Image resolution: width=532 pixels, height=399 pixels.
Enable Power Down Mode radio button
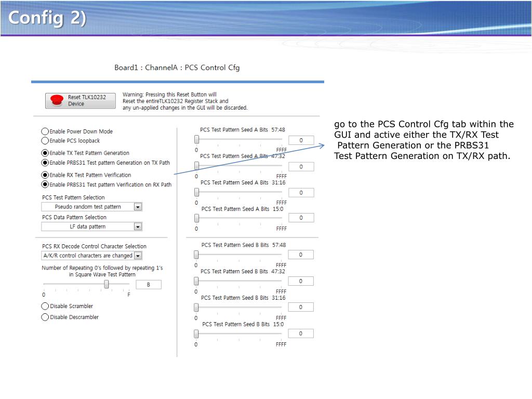(x=45, y=131)
